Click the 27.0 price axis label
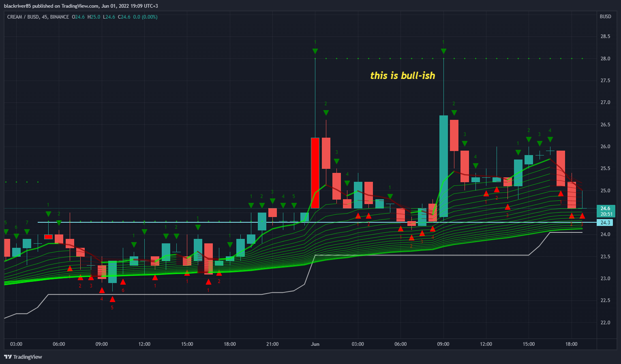 click(x=605, y=102)
